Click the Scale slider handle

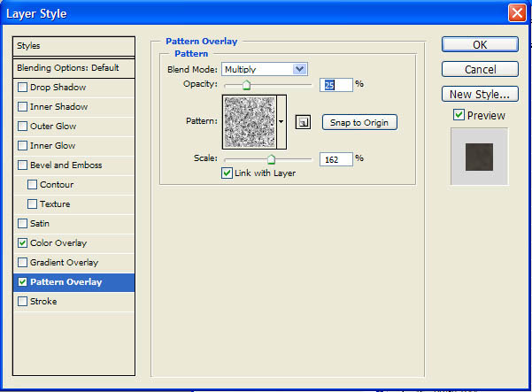pos(271,158)
